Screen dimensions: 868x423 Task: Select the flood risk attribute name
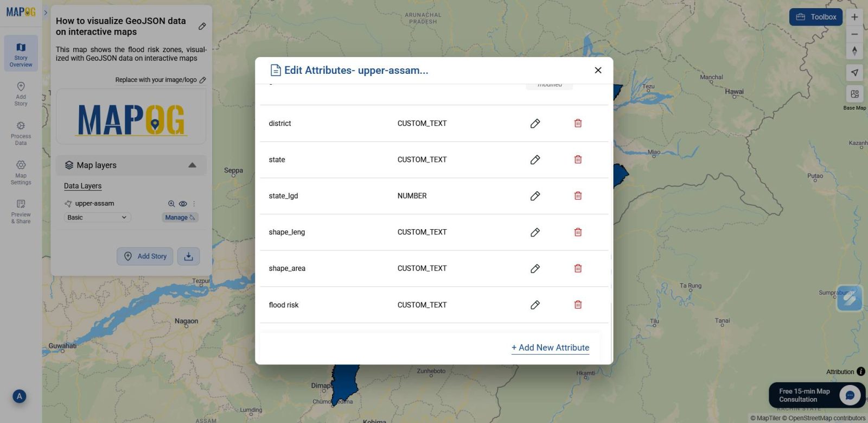[284, 305]
